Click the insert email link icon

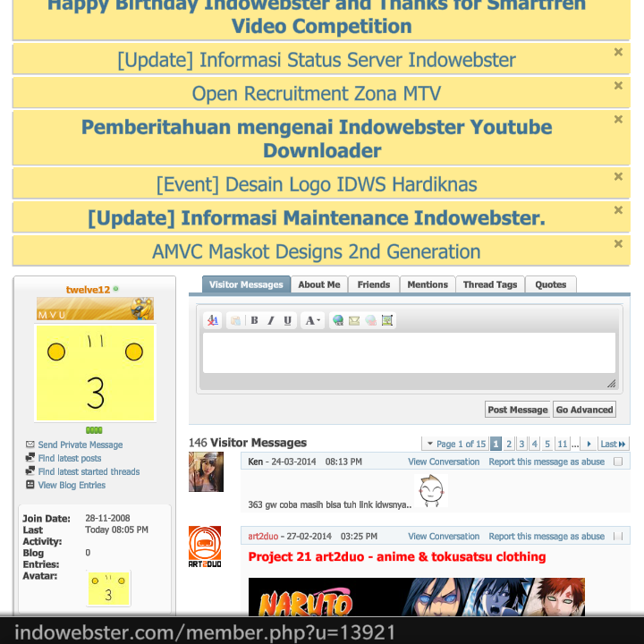click(x=354, y=320)
